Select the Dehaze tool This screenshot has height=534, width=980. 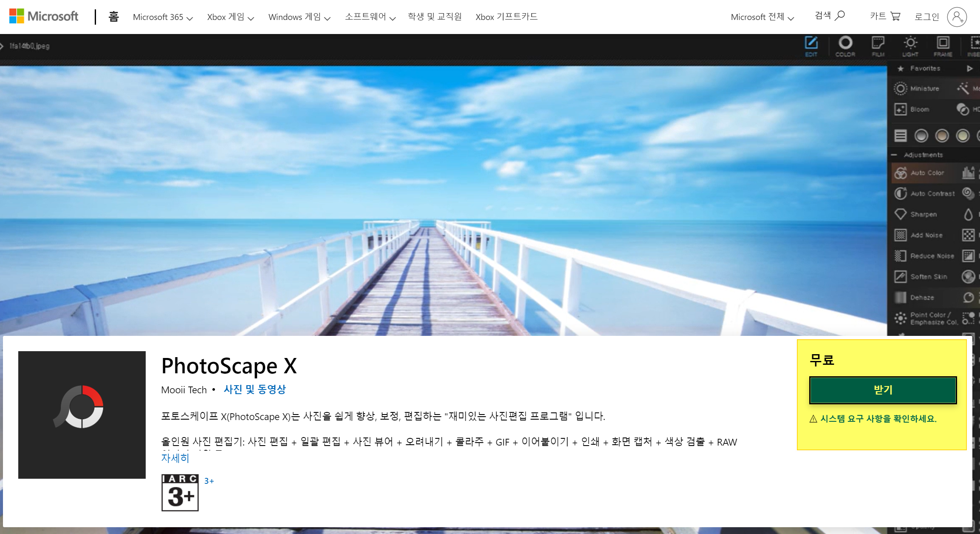click(914, 298)
